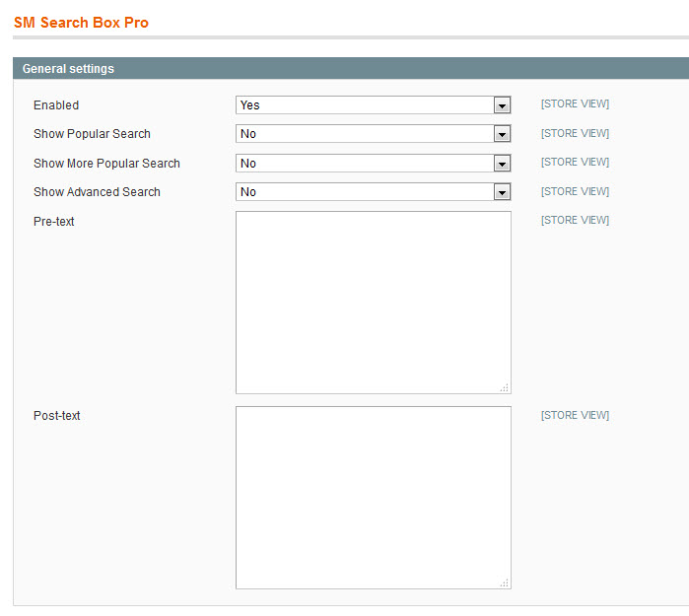Screen dimensions: 689x616
Task: Focus the Post-text textarea
Action: point(373,498)
